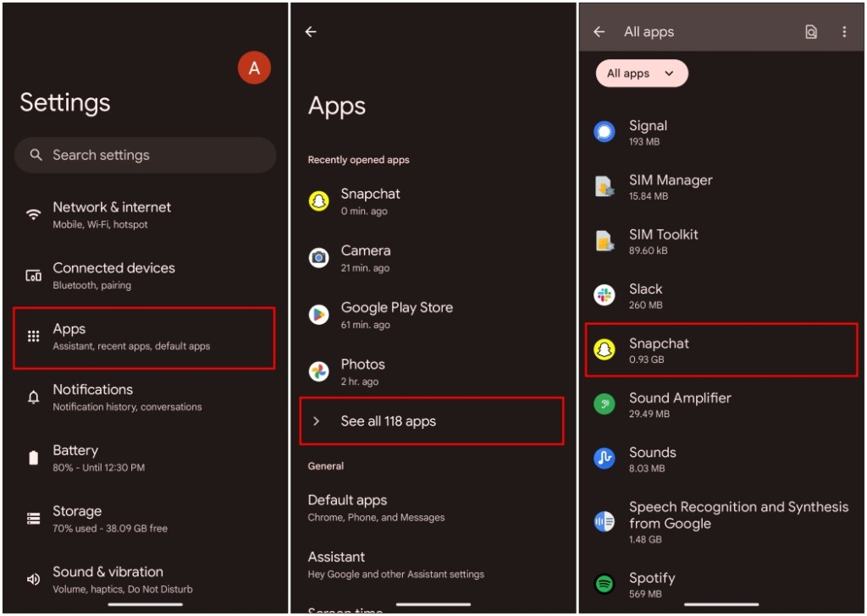Open Default apps settings
The image size is (867, 616).
433,508
